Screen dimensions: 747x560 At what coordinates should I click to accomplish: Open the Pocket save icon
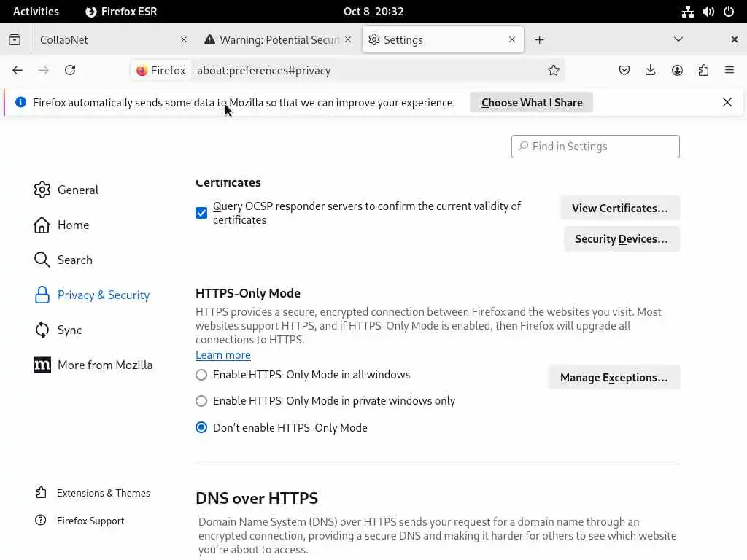pyautogui.click(x=624, y=70)
